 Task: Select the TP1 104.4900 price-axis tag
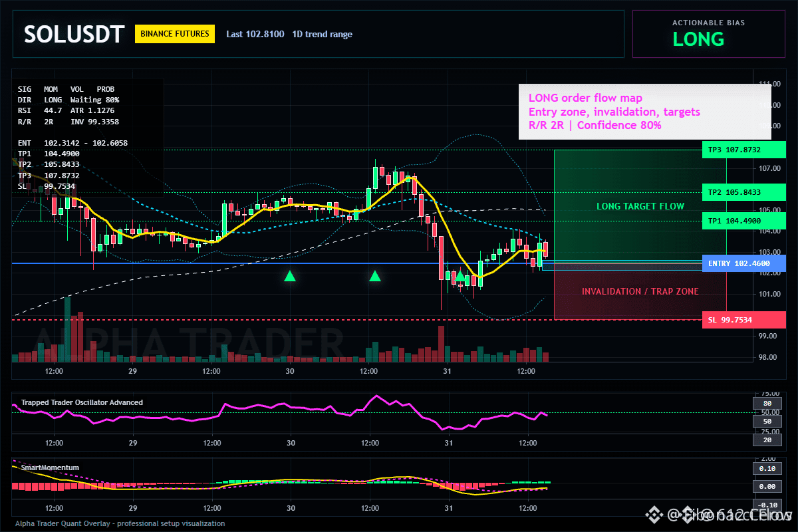[743, 221]
